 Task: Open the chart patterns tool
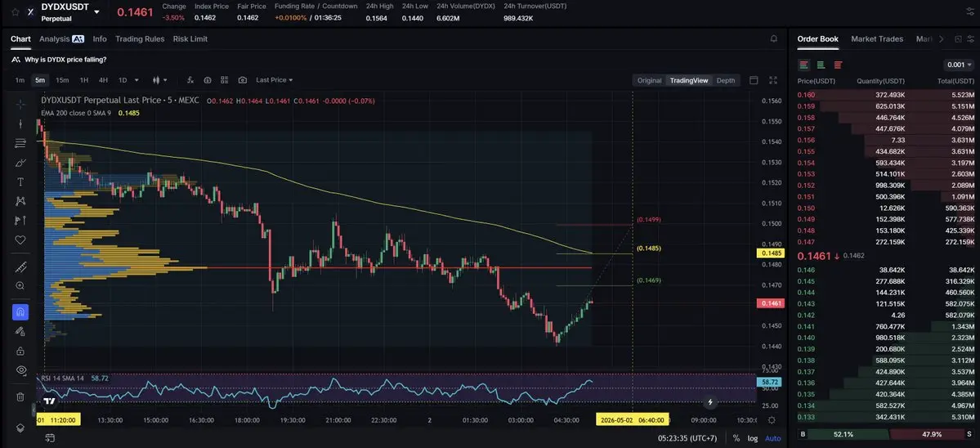point(20,201)
